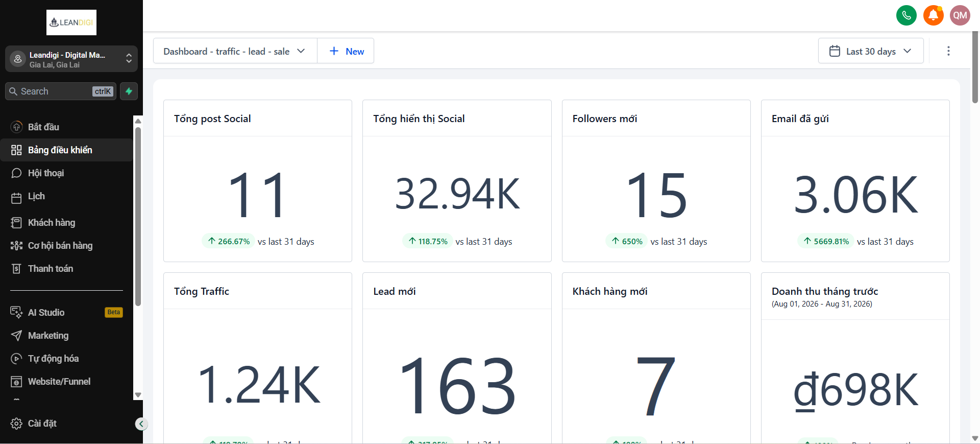Select Bảng điều khiển menu item

(66, 150)
